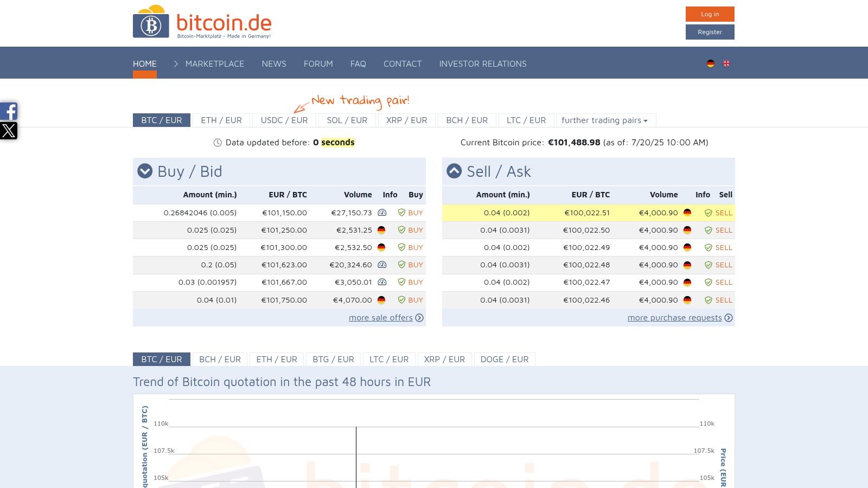Switch language with the German flag
868x488 pixels.
point(711,63)
